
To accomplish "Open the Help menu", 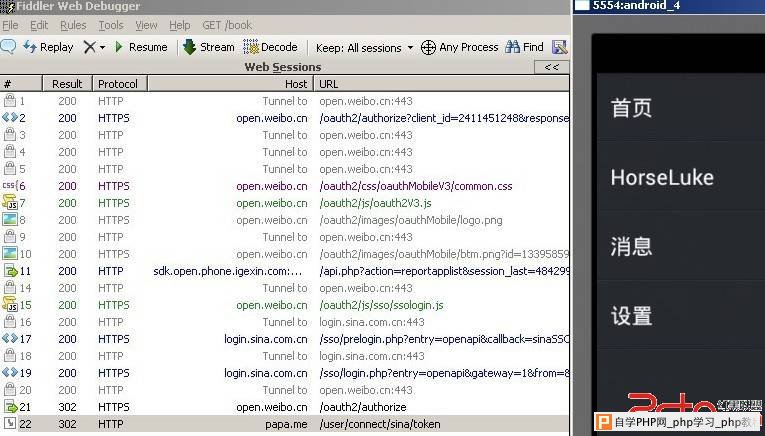I will coord(180,25).
